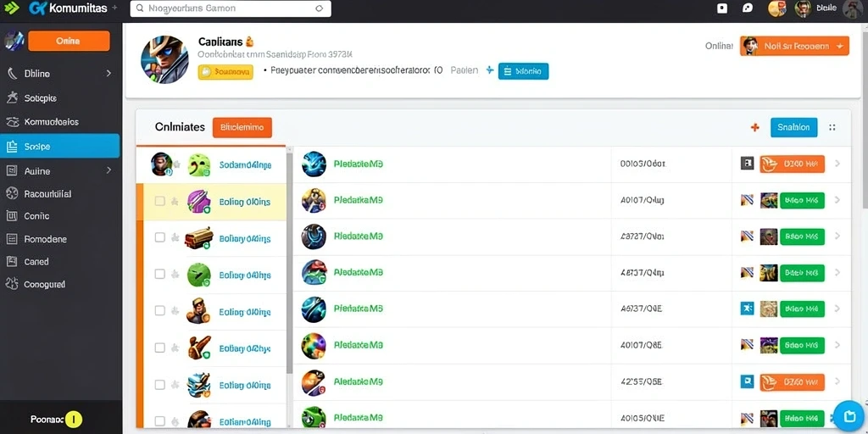Expand the Auiine sidebar chevron
Viewport: 868px width, 434px height.
click(108, 170)
